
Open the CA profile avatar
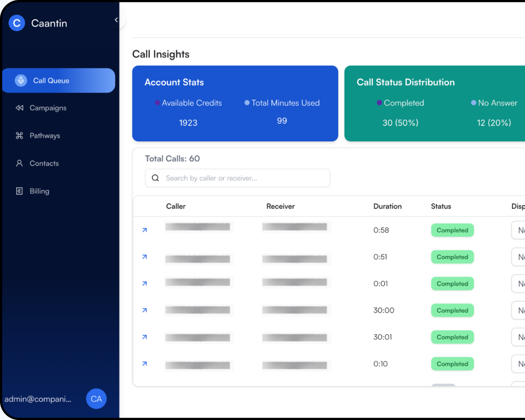[x=96, y=399]
